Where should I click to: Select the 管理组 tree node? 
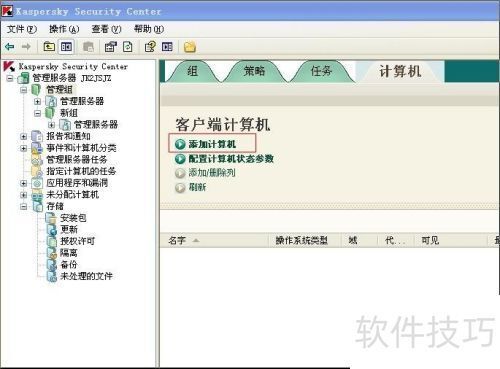click(x=59, y=89)
